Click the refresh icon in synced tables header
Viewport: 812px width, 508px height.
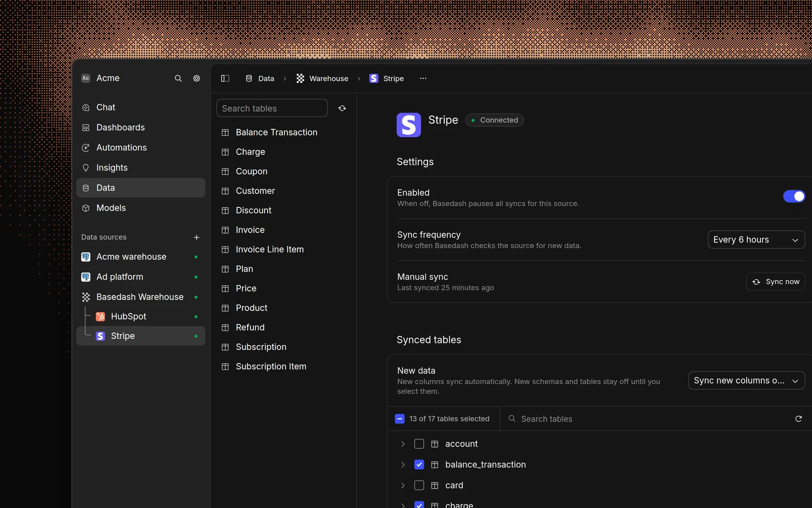tap(799, 419)
